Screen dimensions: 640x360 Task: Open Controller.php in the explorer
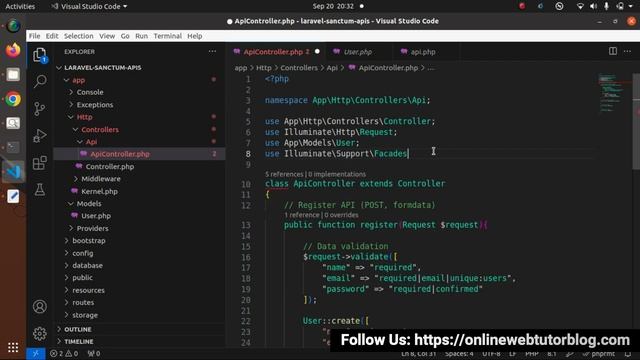[109, 167]
